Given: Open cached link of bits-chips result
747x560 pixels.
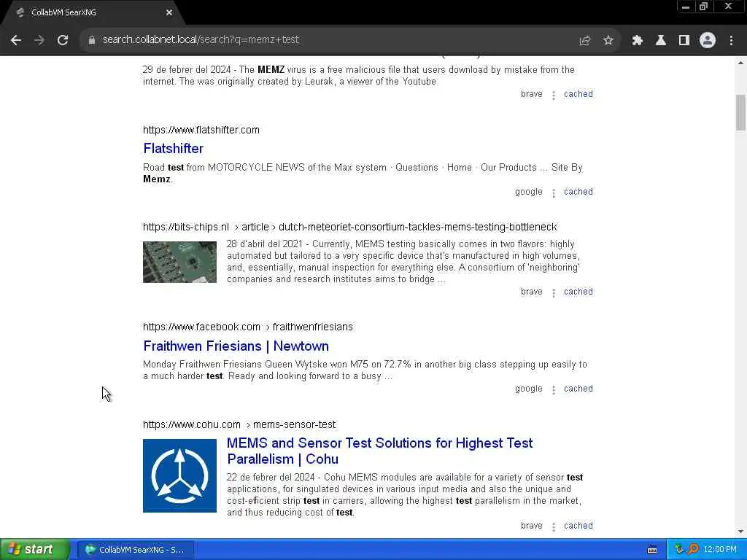Looking at the screenshot, I should (x=578, y=292).
